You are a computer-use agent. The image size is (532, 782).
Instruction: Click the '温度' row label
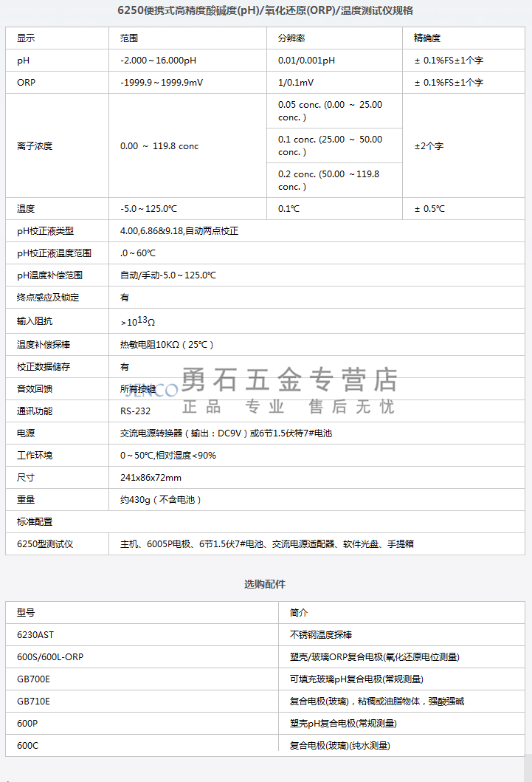26,209
